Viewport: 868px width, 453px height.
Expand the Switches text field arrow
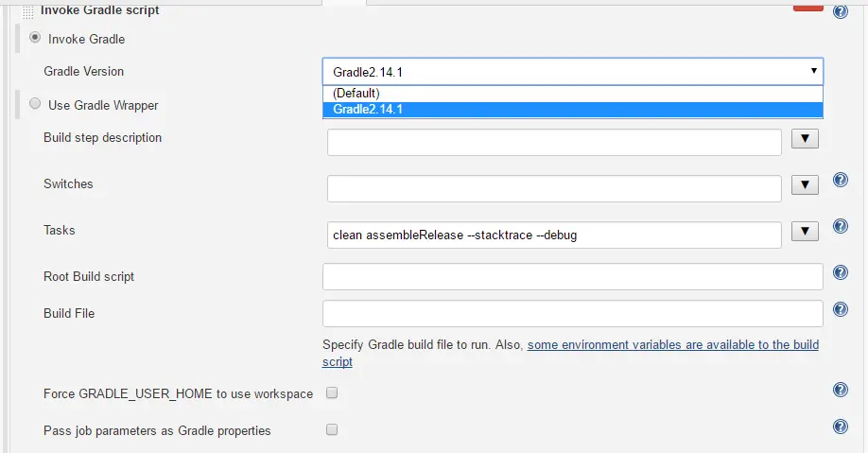point(804,185)
